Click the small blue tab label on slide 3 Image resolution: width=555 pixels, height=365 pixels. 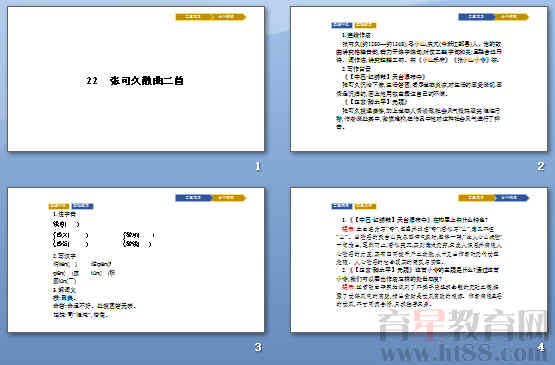tap(82, 206)
